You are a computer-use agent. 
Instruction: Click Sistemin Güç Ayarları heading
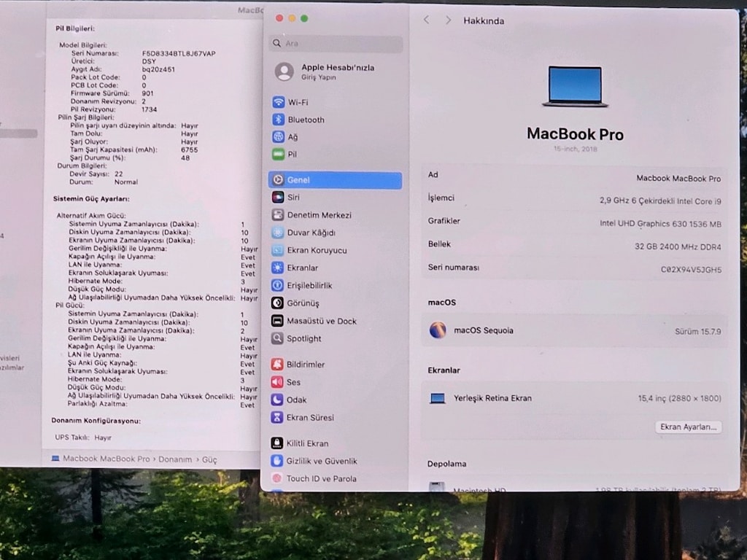point(91,198)
